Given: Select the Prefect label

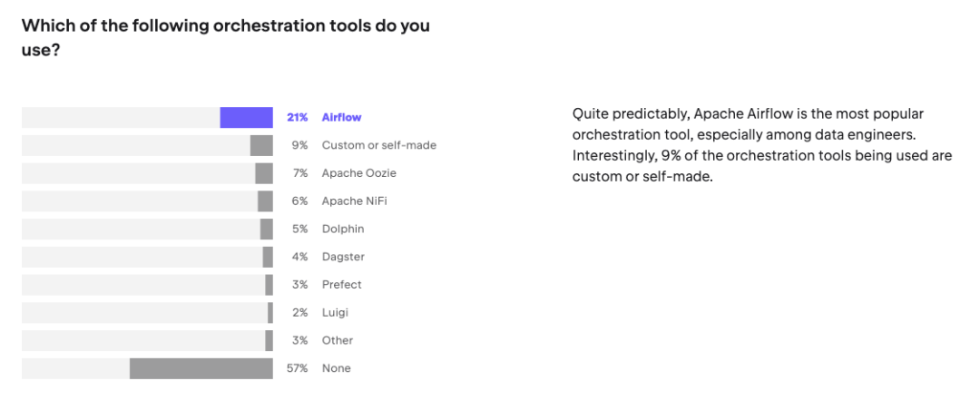Looking at the screenshot, I should tap(341, 285).
